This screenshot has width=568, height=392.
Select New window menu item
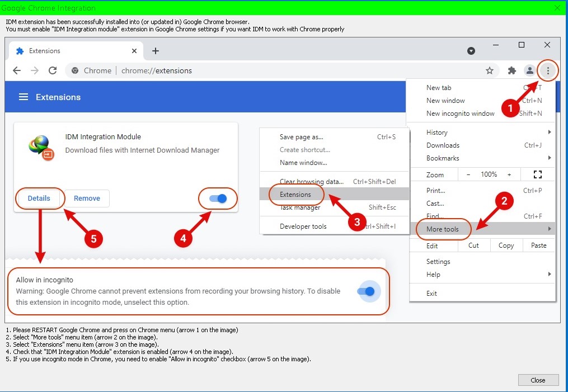pyautogui.click(x=480, y=101)
